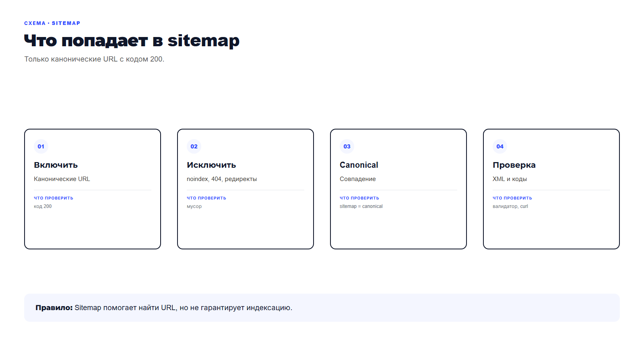
Task: Click the title 'Что попадает в sitemap'
Action: [132, 41]
